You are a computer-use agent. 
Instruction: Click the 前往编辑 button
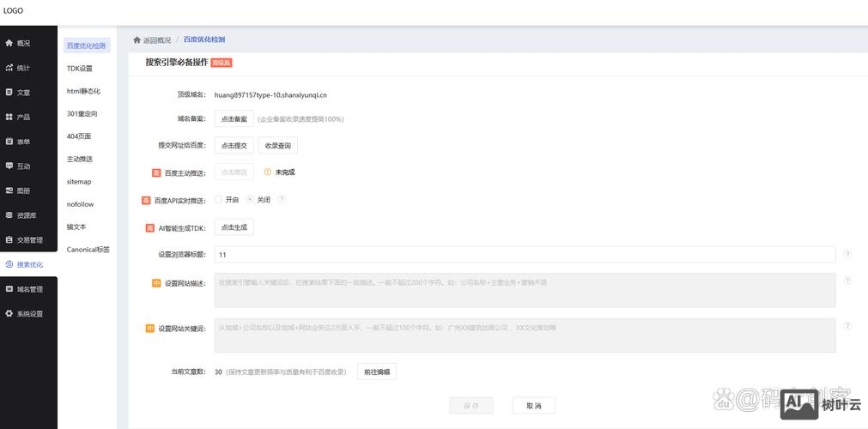click(x=376, y=372)
